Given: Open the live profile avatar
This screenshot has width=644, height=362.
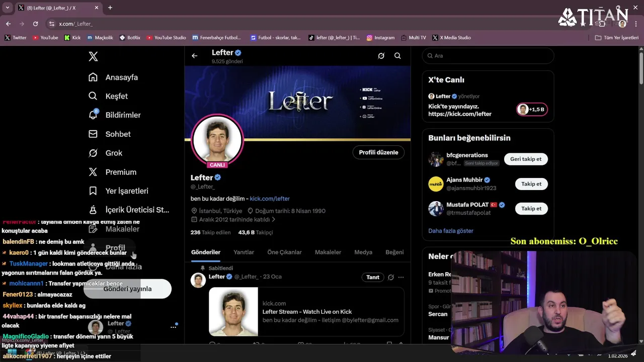Looking at the screenshot, I should [217, 139].
